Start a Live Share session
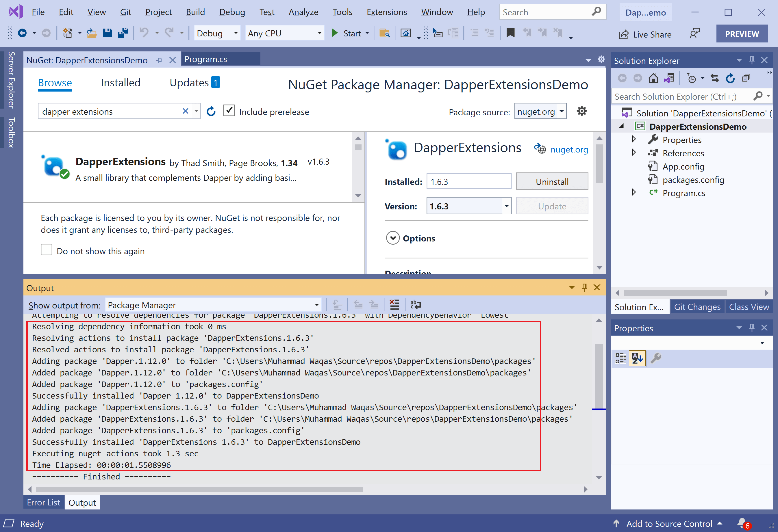This screenshot has height=532, width=778. click(645, 34)
